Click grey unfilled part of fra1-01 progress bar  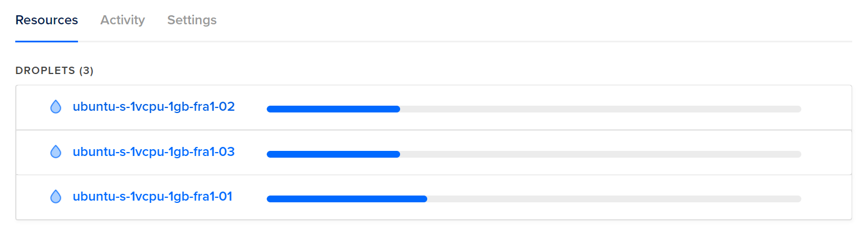click(614, 199)
